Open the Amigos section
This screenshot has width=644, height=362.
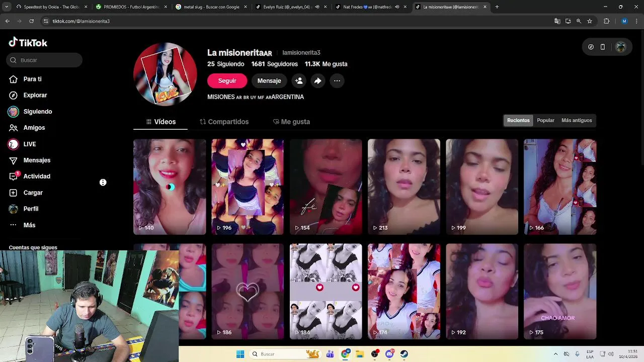[27, 128]
